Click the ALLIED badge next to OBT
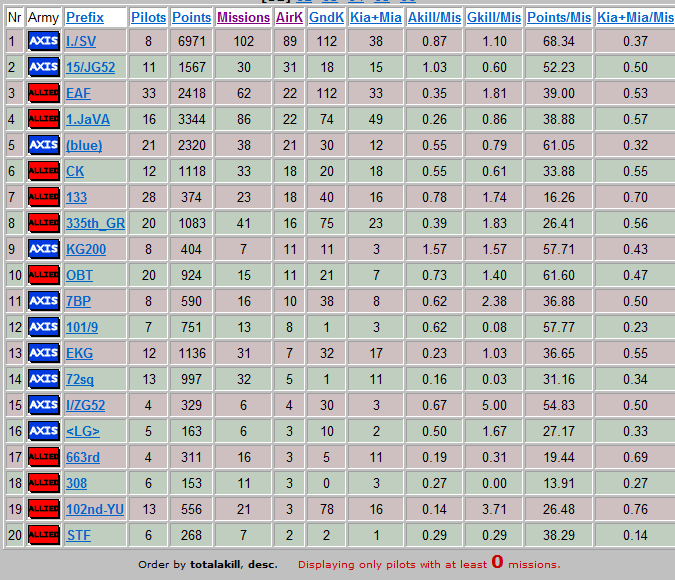675x580 pixels. tap(43, 275)
